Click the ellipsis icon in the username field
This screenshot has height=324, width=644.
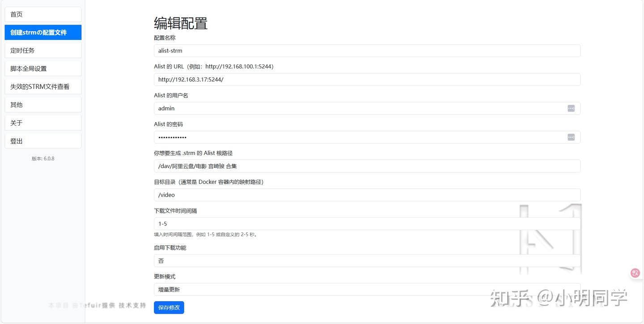pyautogui.click(x=571, y=108)
